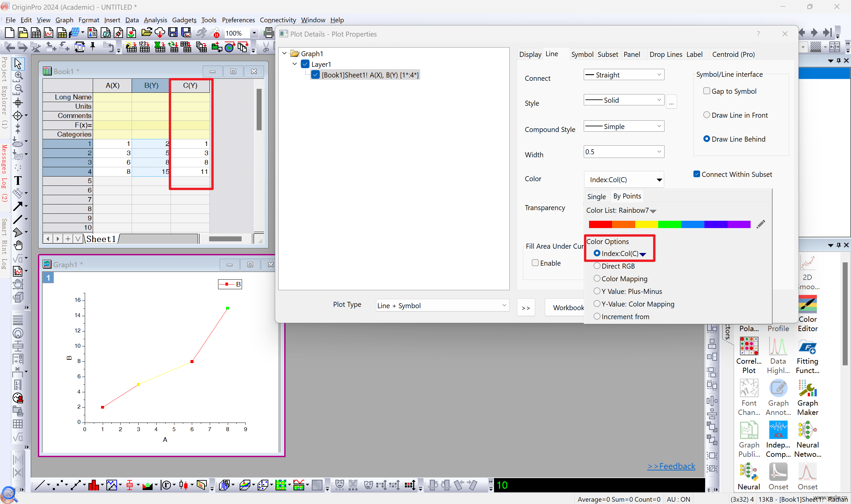The image size is (851, 504).
Task: Open the Connect dropdown showing Straight
Action: pyautogui.click(x=624, y=75)
